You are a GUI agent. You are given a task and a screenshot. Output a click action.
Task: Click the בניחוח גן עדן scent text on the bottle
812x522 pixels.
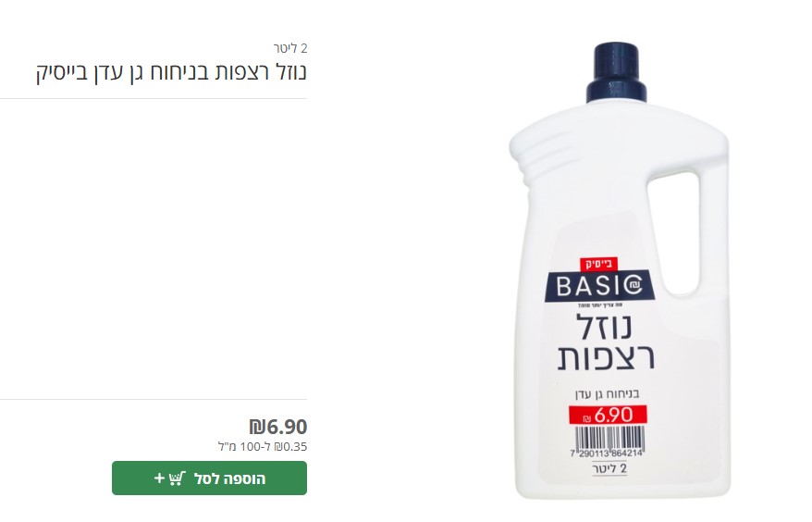point(607,394)
